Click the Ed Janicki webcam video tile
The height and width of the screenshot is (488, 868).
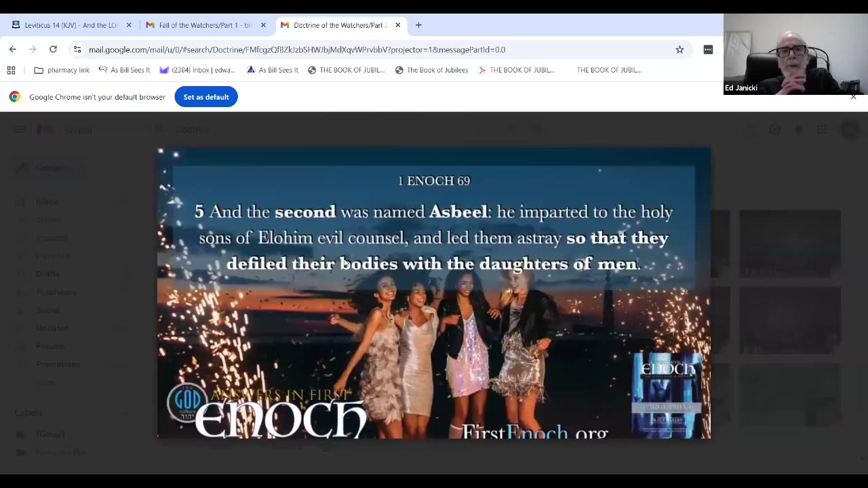point(795,54)
